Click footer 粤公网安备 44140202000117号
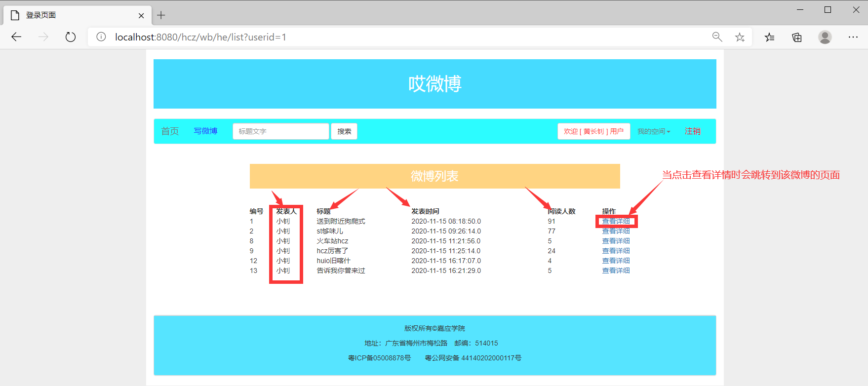Viewport: 868px width, 386px height. (x=473, y=358)
